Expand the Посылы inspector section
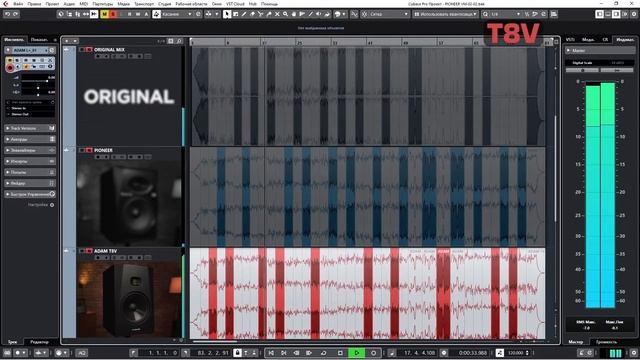The image size is (640, 360). 30,172
